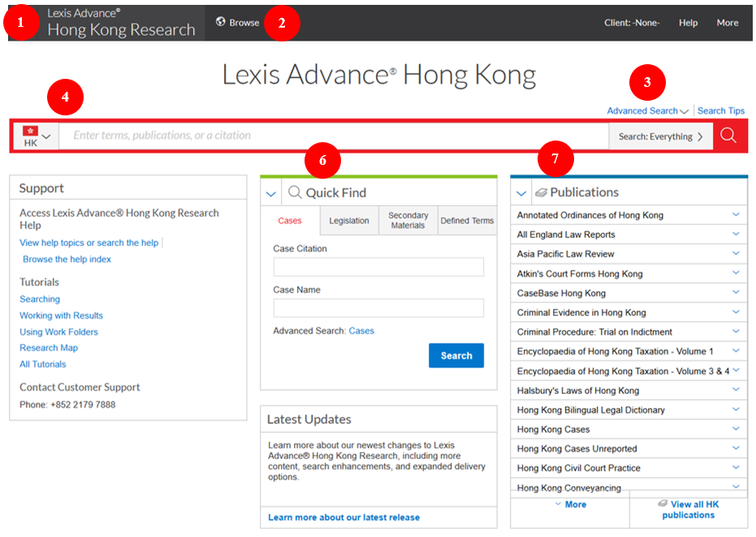Open the Browse the help index link
This screenshot has height=537, width=756.
coord(67,259)
